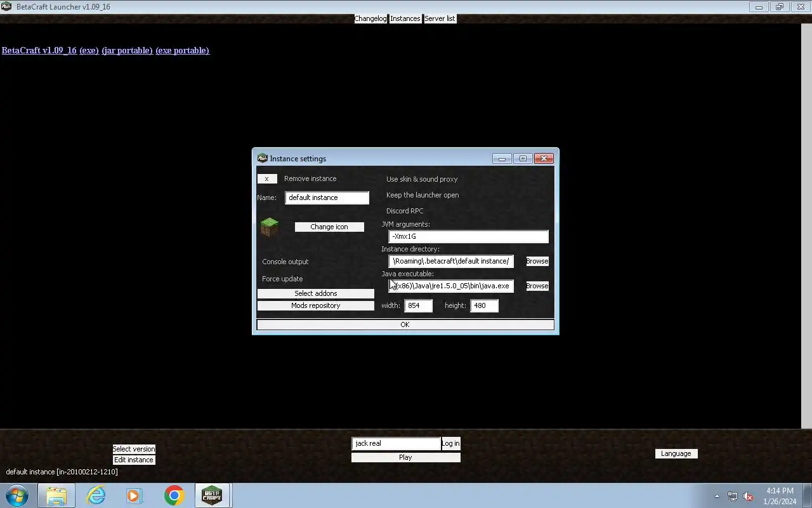Open Windows Explorer from the taskbar
Screen dimensions: 812x508
(56, 495)
